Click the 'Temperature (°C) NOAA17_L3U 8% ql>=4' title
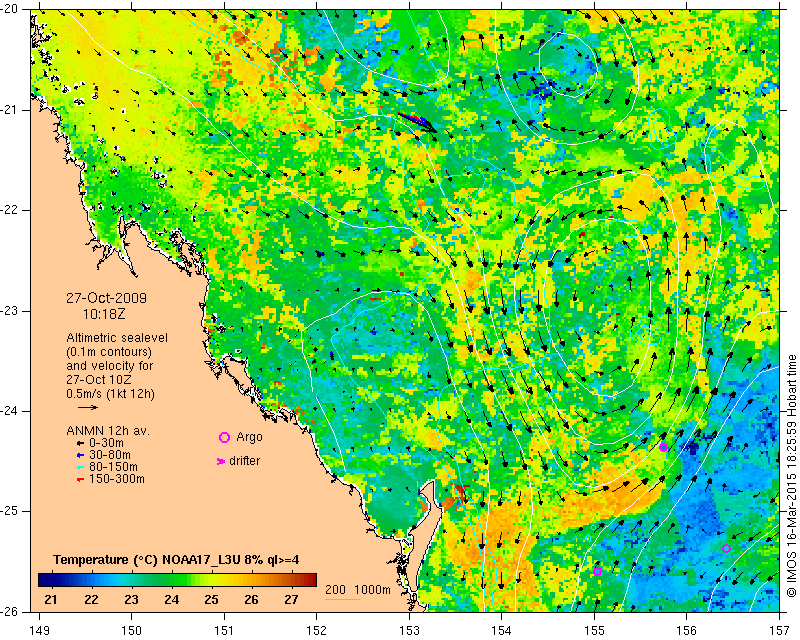Image resolution: width=800 pixels, height=640 pixels. pyautogui.click(x=176, y=560)
